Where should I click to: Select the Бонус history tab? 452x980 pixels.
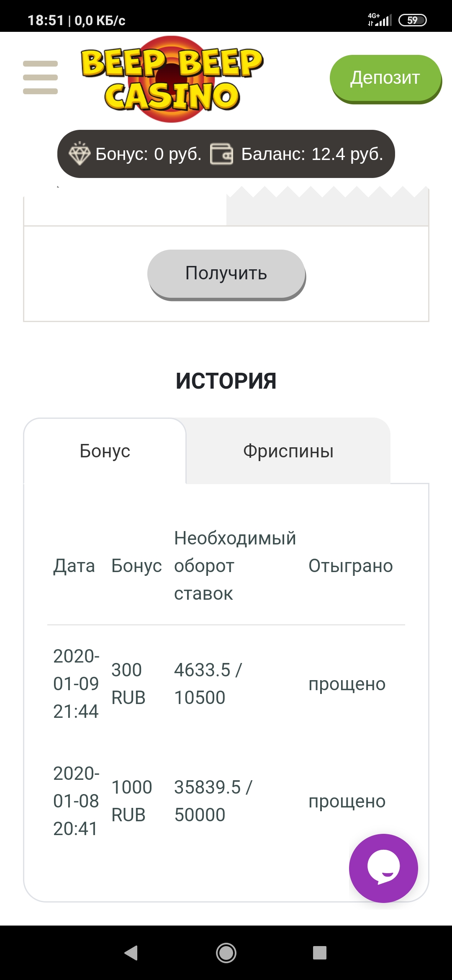click(x=105, y=451)
